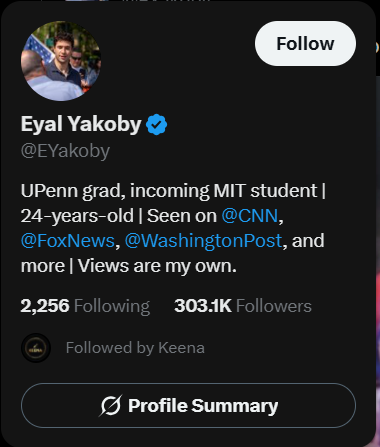Screen dimensions: 380x447
Task: Click the 'UPenn grad, incoming MIT student' bio line
Action: click(x=169, y=191)
